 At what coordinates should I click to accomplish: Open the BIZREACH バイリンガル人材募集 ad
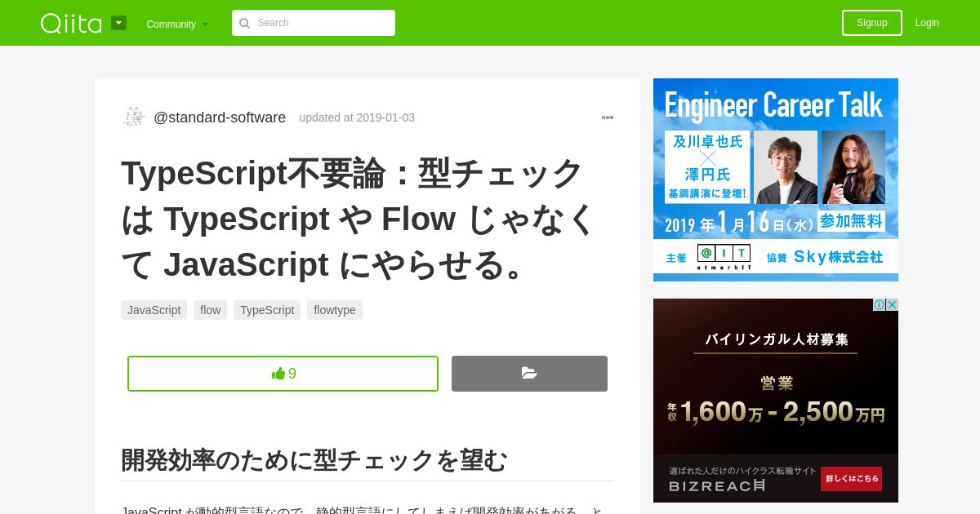coord(776,401)
